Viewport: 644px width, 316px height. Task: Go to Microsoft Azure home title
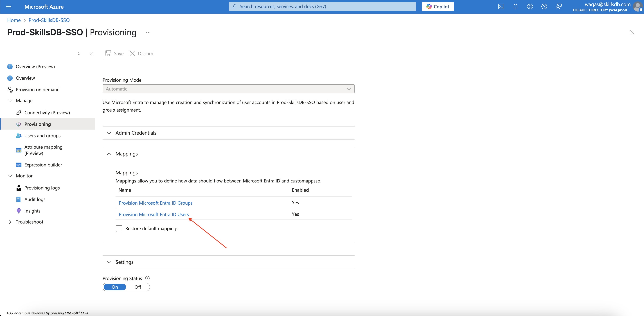(44, 7)
